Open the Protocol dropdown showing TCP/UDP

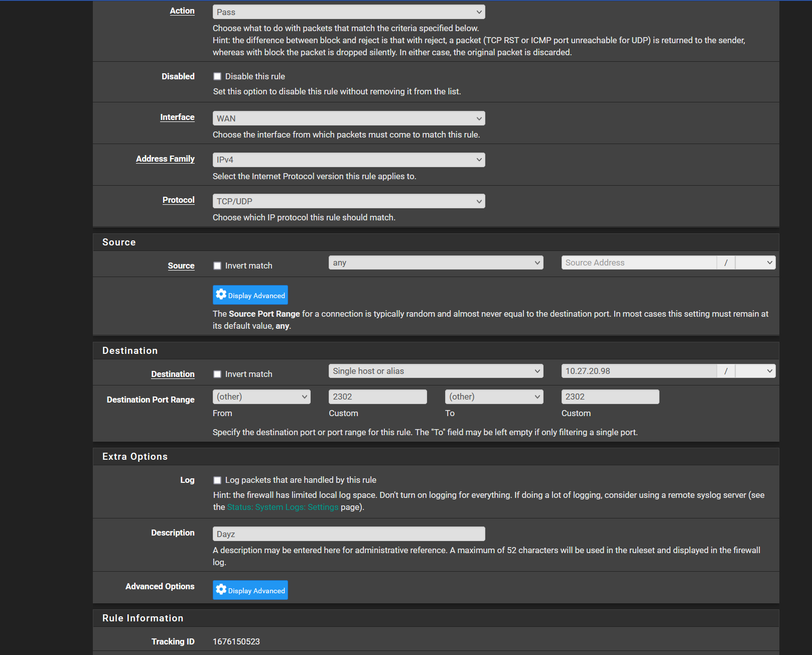point(349,201)
